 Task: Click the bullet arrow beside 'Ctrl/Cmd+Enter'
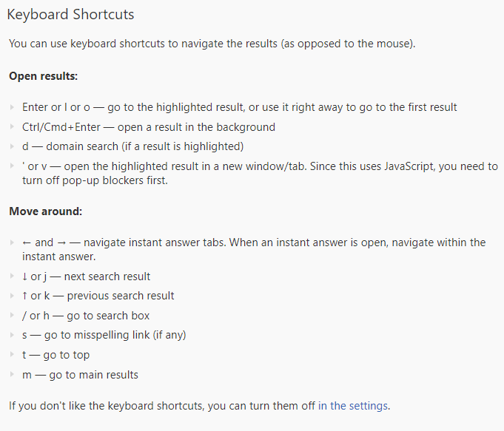pos(13,127)
